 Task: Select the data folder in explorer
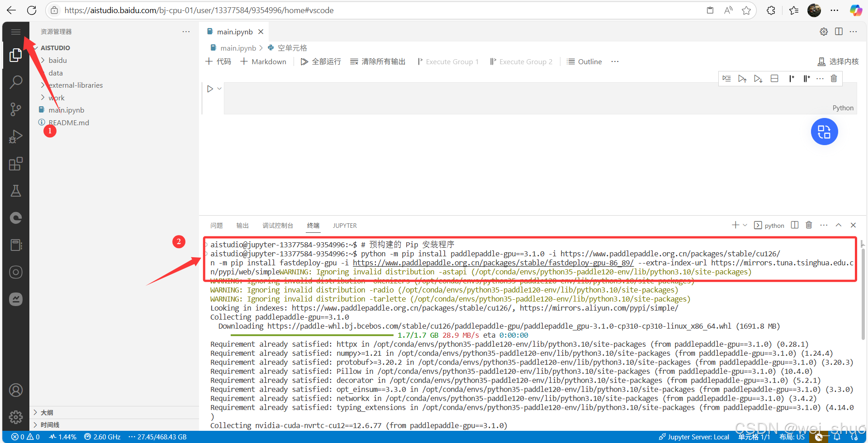pyautogui.click(x=56, y=73)
